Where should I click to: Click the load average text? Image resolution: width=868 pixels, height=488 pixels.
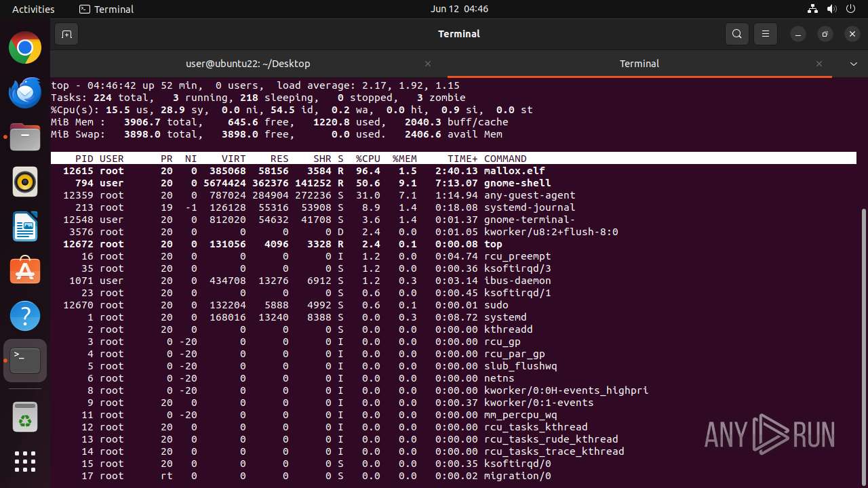coord(368,85)
